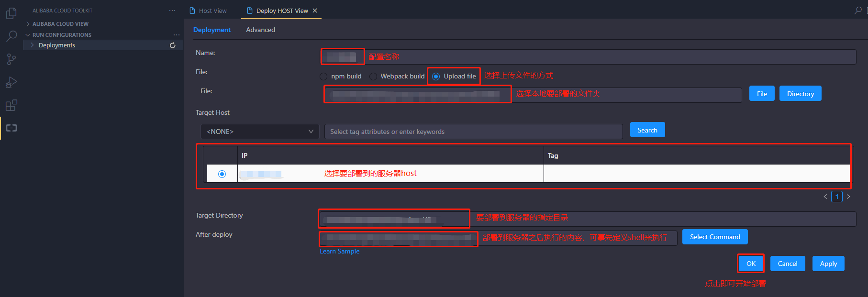This screenshot has height=297, width=868.
Task: Select page 1 in the pagination
Action: (837, 197)
